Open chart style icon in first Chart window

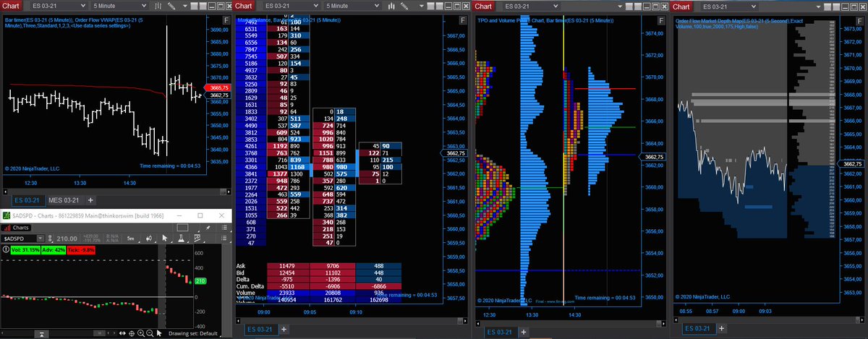pos(158,6)
